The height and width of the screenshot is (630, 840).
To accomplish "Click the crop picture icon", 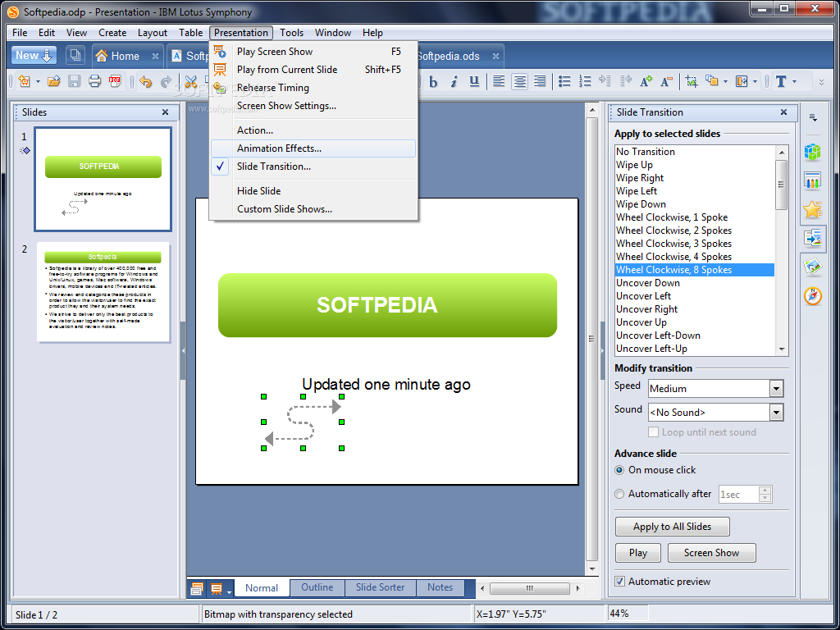I will 691,81.
